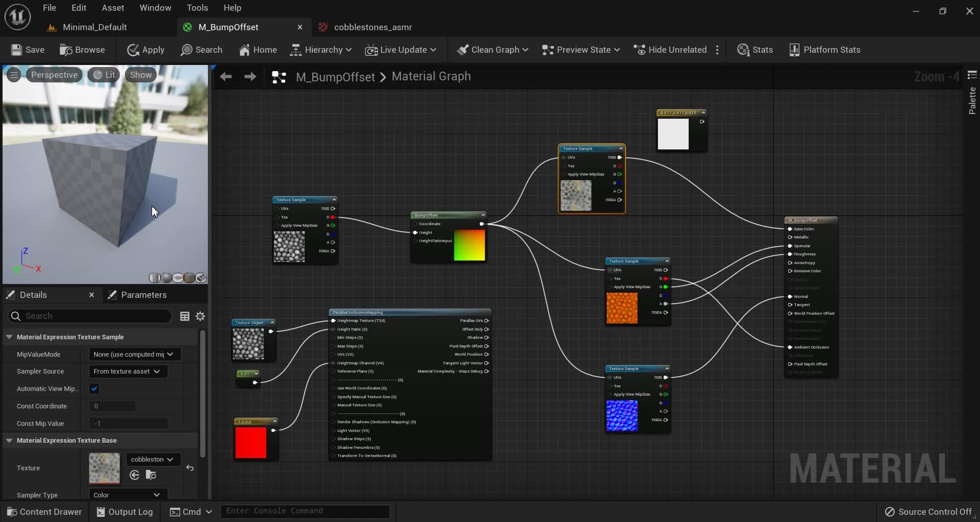
Task: Change Sampler Source from texture asset
Action: (126, 372)
